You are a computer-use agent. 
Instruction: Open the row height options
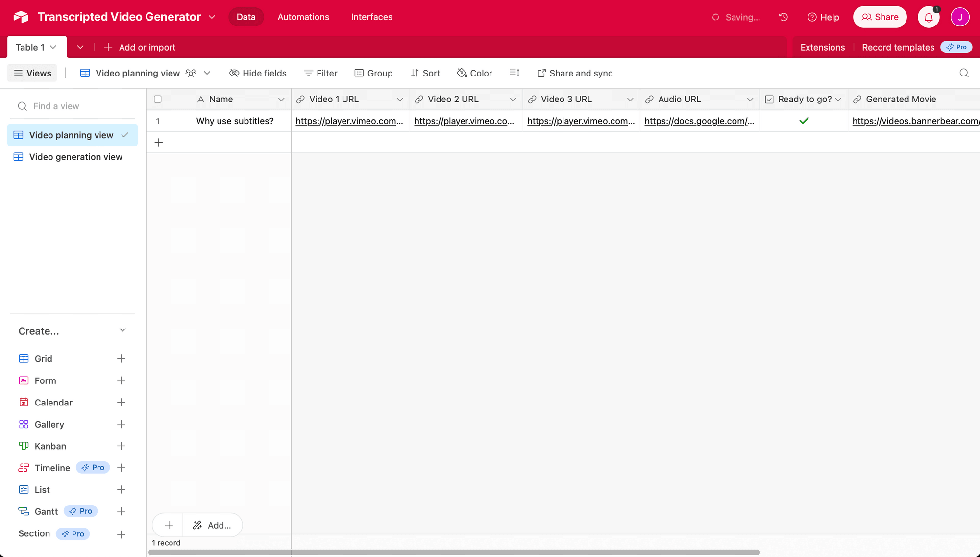click(x=514, y=73)
